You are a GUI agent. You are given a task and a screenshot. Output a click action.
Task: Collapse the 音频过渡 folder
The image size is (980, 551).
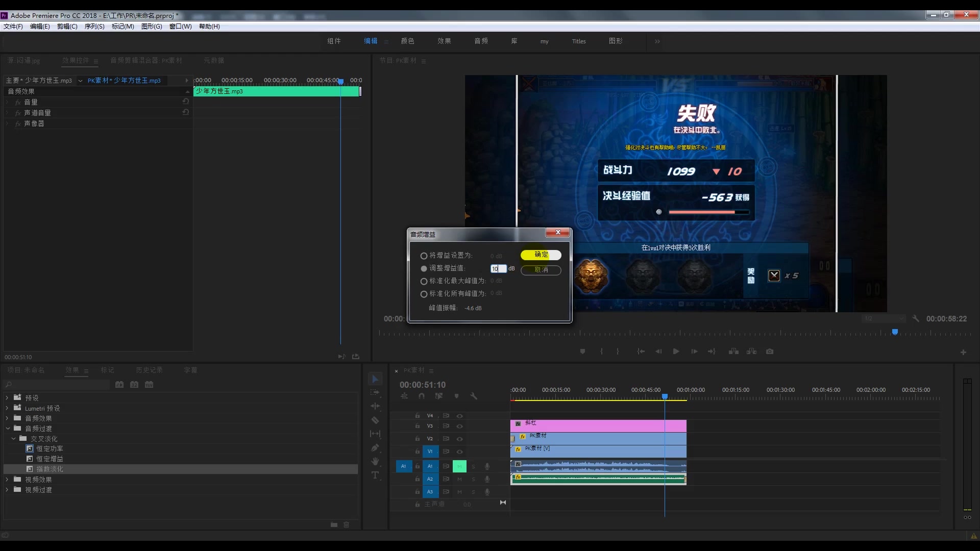(7, 429)
